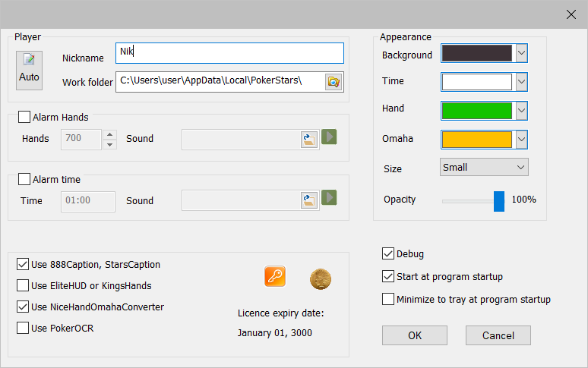This screenshot has height=368, width=588.
Task: Browse for the Work folder location
Action: click(333, 82)
